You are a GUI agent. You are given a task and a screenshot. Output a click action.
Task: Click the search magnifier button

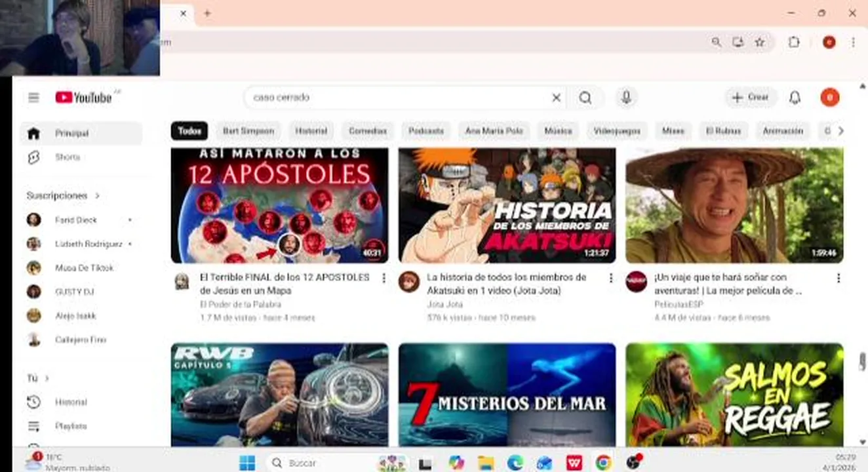tap(585, 98)
